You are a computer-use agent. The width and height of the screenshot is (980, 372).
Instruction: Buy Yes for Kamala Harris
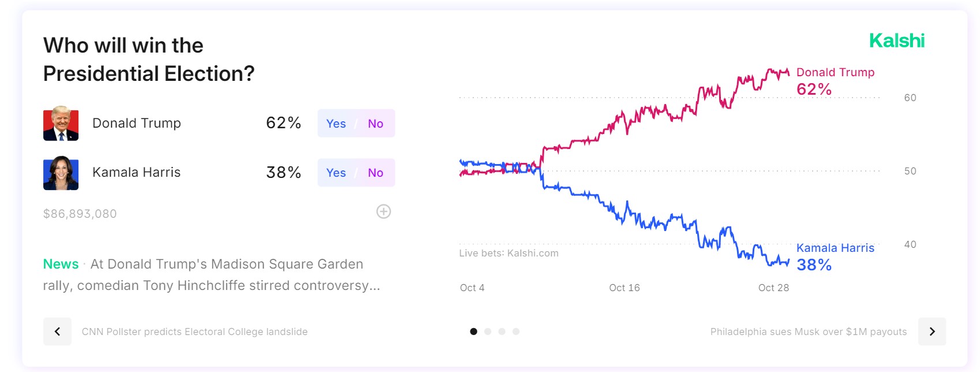tap(336, 173)
